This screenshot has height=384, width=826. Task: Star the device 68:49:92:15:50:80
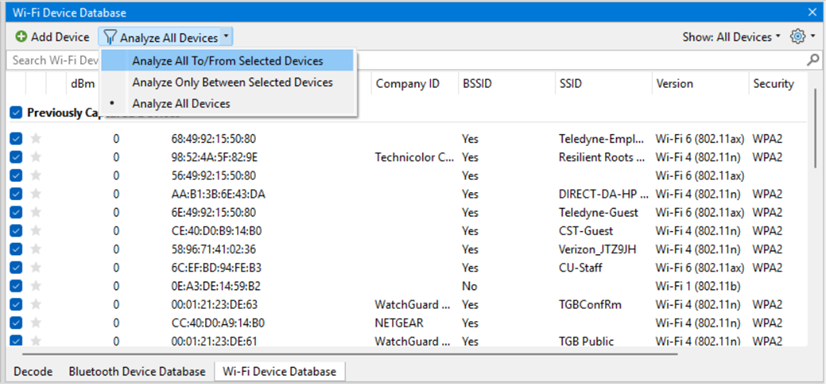[x=36, y=139]
